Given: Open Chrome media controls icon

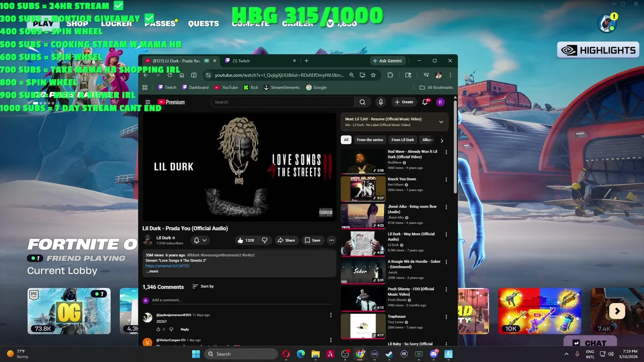Looking at the screenshot, I should pyautogui.click(x=426, y=75).
